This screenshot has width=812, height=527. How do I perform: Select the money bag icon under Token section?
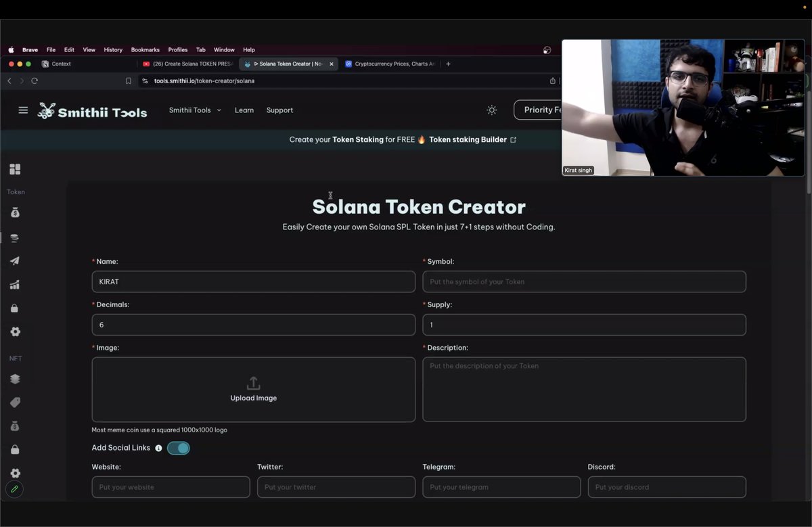click(15, 213)
